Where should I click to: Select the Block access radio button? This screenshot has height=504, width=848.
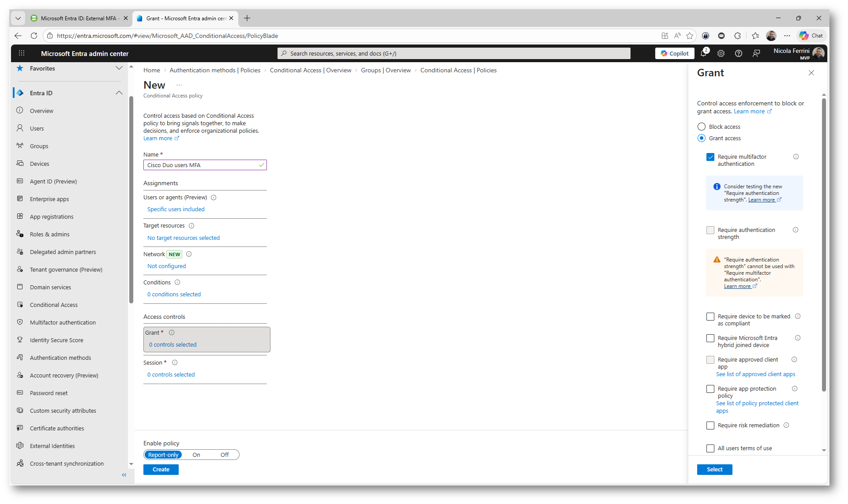point(702,127)
